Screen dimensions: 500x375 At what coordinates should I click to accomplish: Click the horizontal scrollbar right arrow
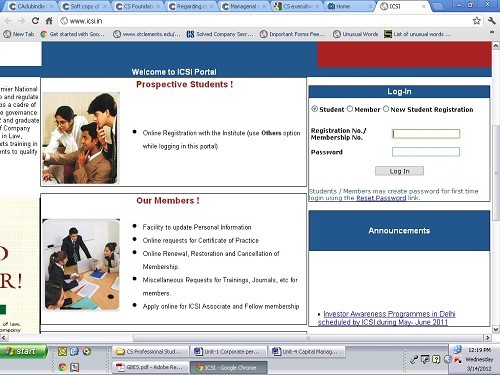(x=487, y=338)
